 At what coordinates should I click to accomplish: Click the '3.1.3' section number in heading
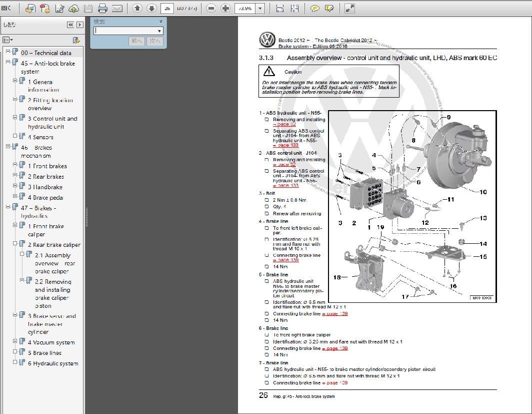click(266, 58)
